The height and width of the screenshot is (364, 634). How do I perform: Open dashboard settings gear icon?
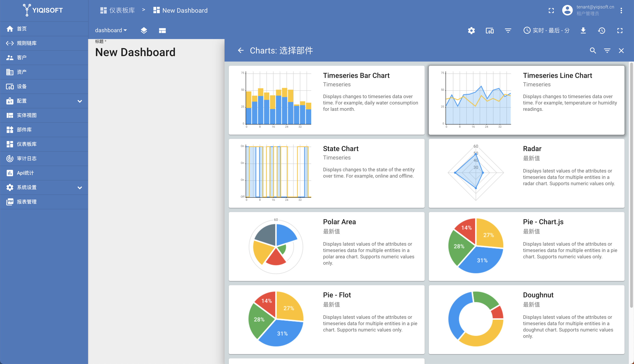pyautogui.click(x=471, y=30)
